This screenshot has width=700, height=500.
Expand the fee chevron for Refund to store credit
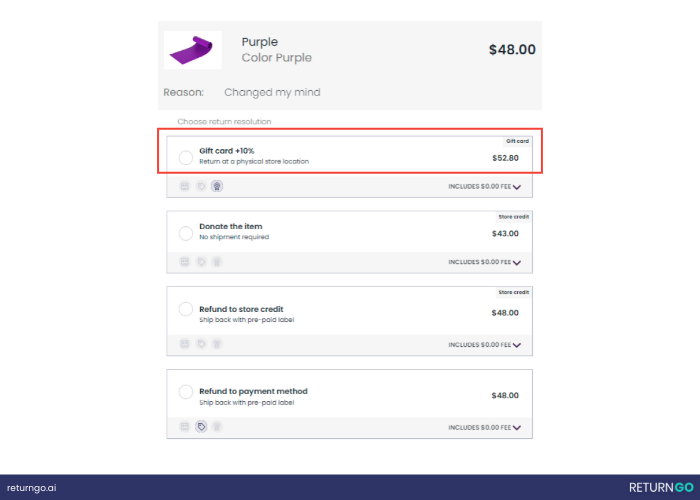(x=516, y=345)
